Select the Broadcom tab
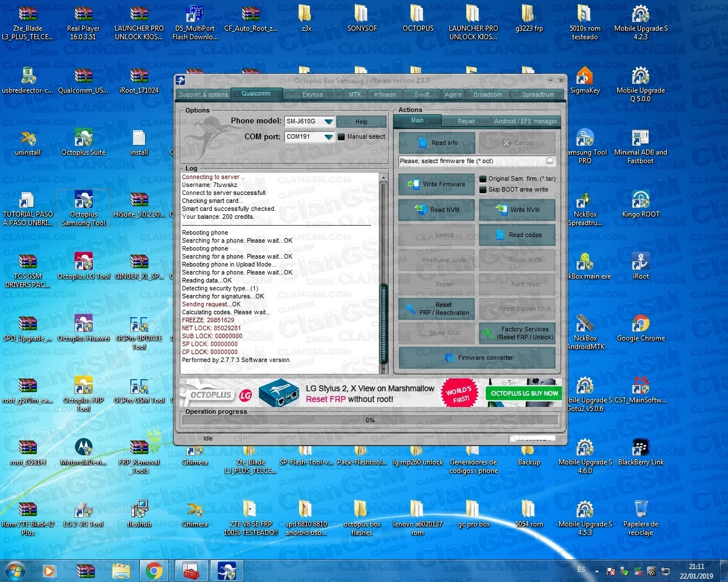The height and width of the screenshot is (582, 728). [x=488, y=94]
